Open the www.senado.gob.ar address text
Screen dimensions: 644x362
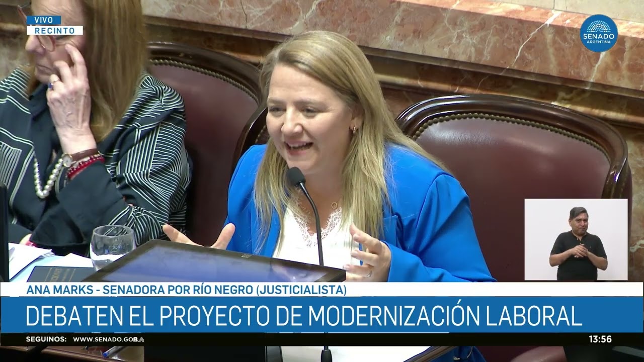click(108, 339)
